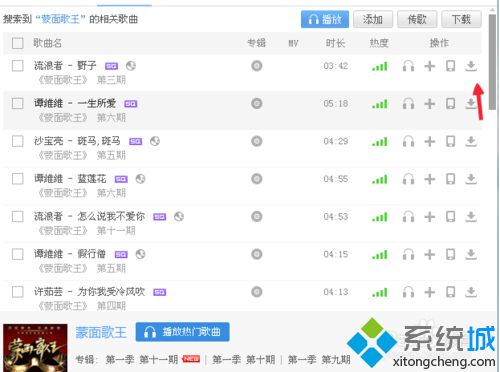Image resolution: width=500 pixels, height=372 pixels.
Task: Click globe icon next to 沙宝亮 - 斑马,斑马
Action: (155, 141)
